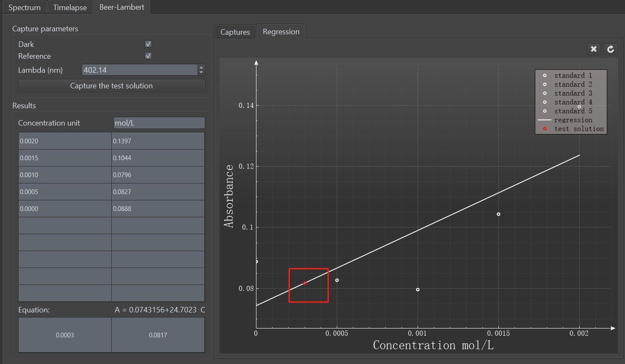Toggle the Reference checkbox
The height and width of the screenshot is (364, 625).
[x=148, y=56]
